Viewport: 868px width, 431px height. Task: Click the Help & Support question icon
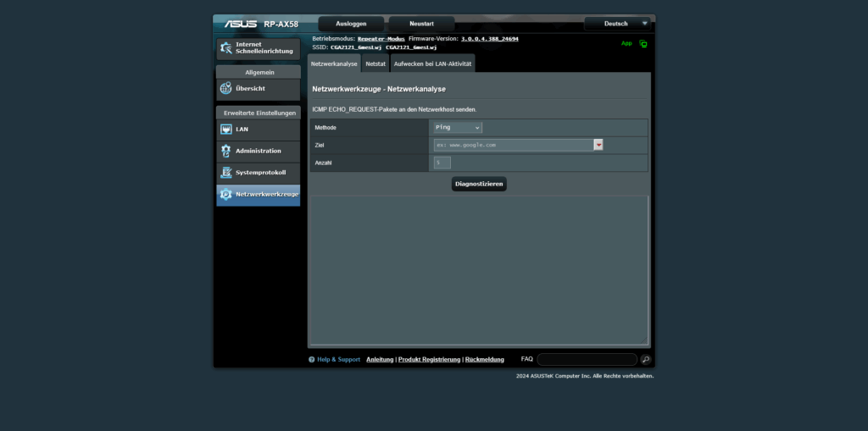pyautogui.click(x=312, y=360)
